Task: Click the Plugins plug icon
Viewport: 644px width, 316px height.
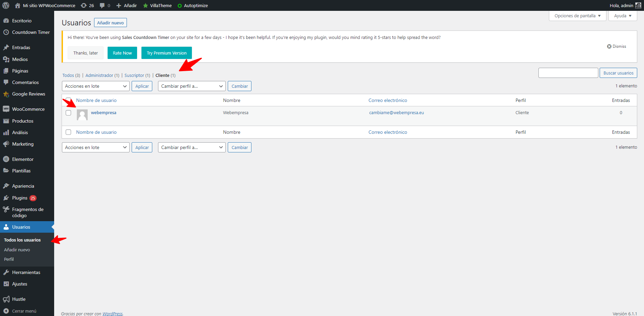Action: (x=6, y=198)
